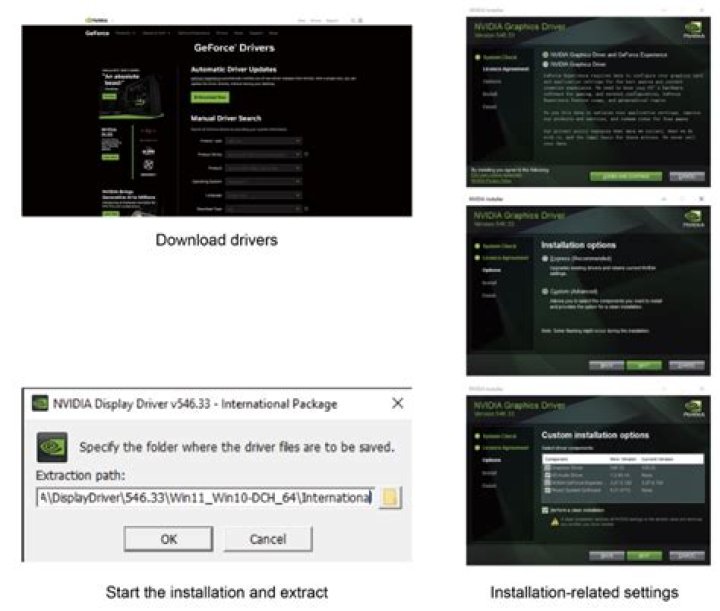The width and height of the screenshot is (720, 611).
Task: Open the NVIDIA privacy policy link
Action: tap(491, 181)
